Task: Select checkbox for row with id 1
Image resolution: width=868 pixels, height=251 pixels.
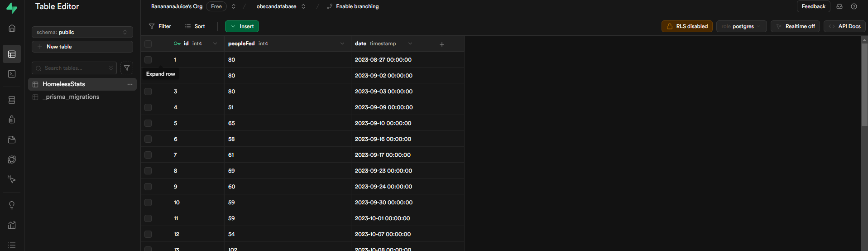Action: [148, 60]
